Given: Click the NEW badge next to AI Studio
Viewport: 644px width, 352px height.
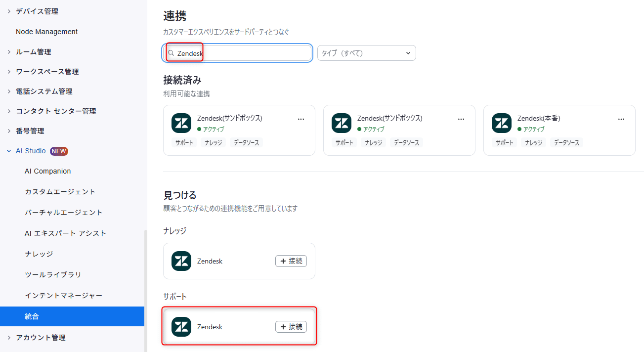Looking at the screenshot, I should click(59, 151).
